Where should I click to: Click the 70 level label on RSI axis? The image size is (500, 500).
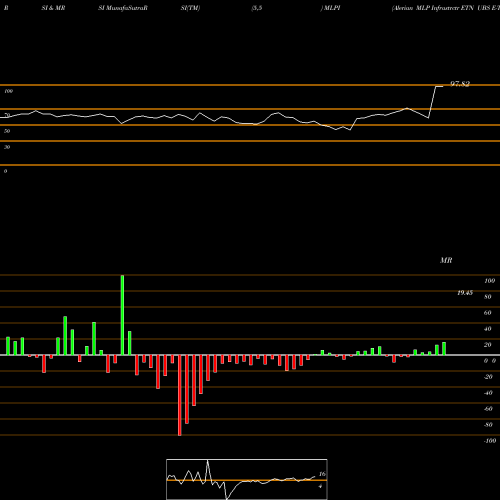[x=7, y=115]
